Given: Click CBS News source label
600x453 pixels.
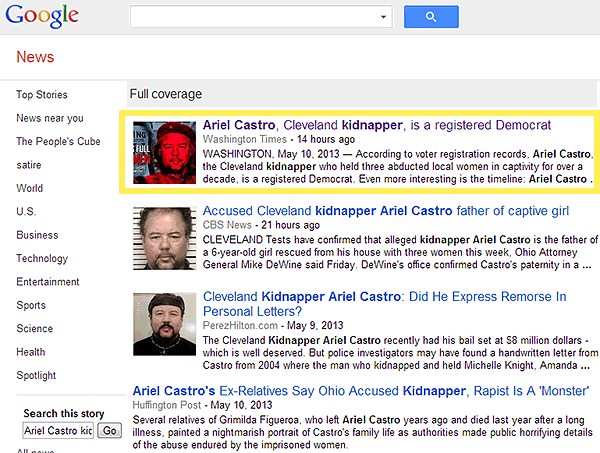Looking at the screenshot, I should 227,225.
